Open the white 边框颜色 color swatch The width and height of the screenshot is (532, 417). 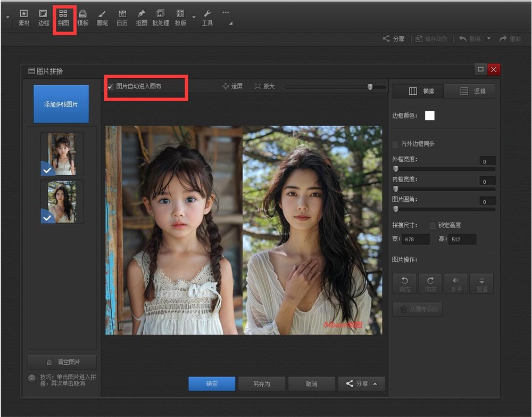point(429,116)
